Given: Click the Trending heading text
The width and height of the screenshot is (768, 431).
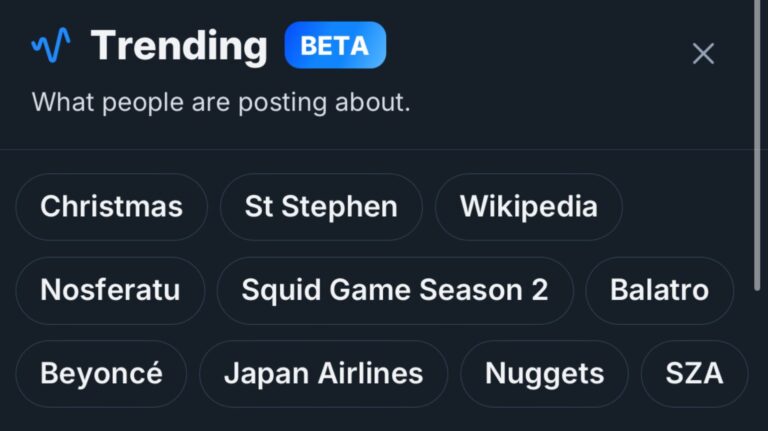Looking at the screenshot, I should click(x=179, y=46).
